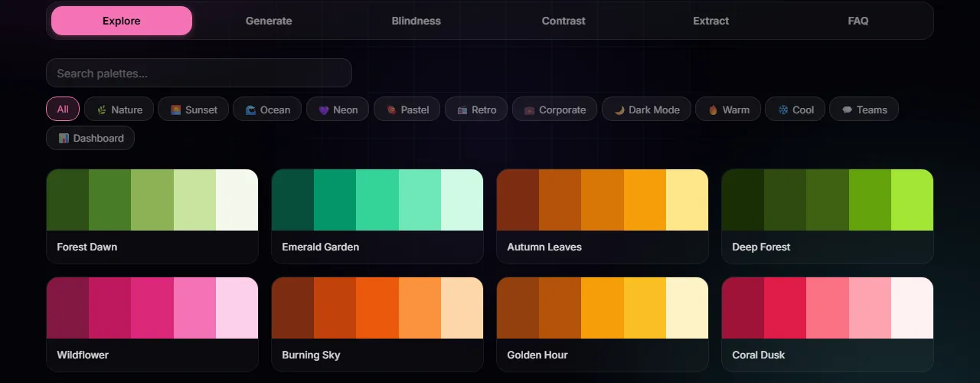This screenshot has height=383, width=980.
Task: Click the Dashboard filter button
Action: point(90,138)
